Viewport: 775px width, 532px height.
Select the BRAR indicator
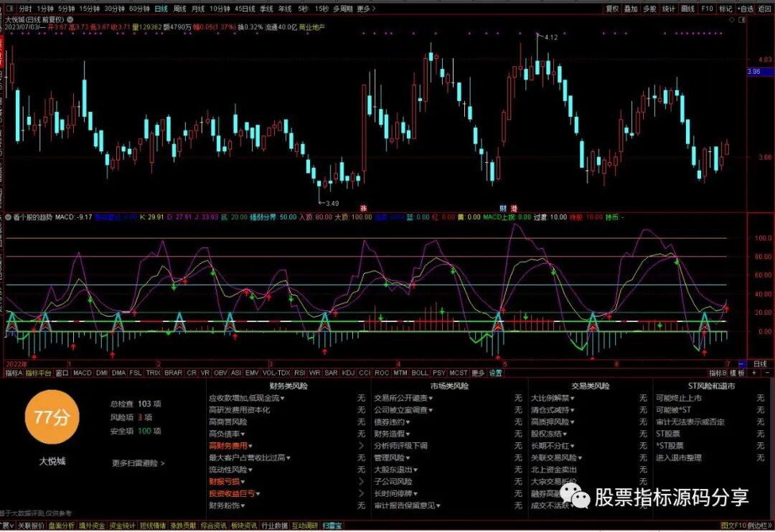(173, 373)
